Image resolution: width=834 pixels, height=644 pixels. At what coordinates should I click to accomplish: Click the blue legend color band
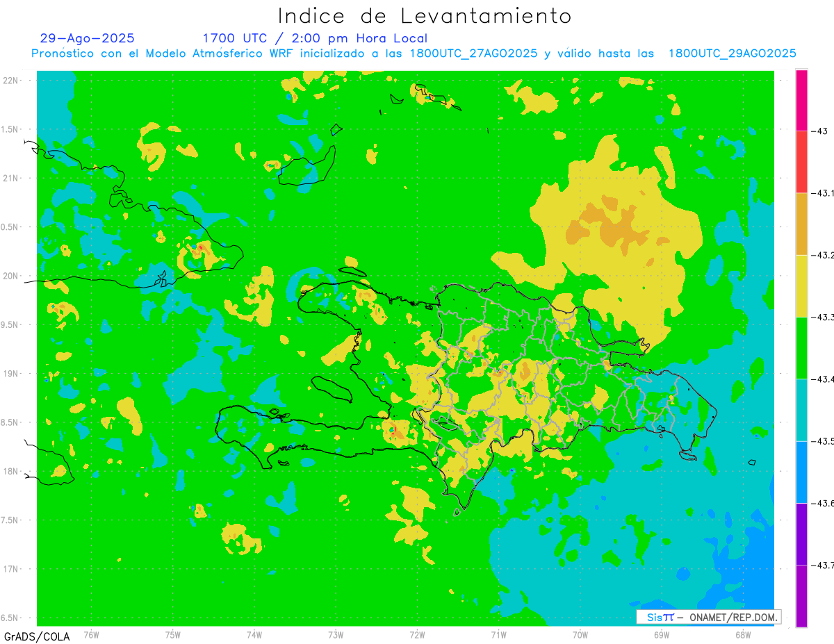(x=801, y=472)
